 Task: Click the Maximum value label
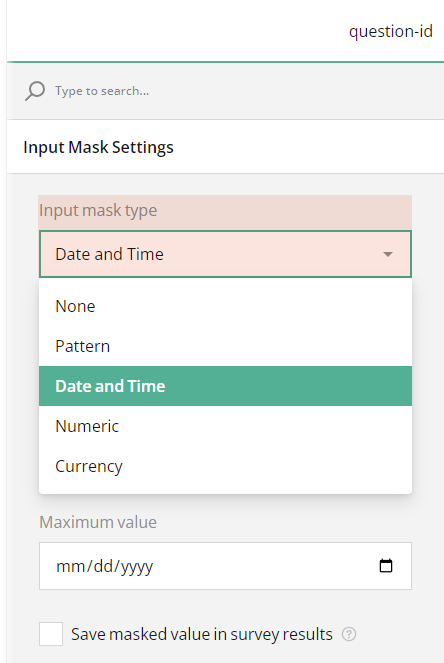point(98,522)
